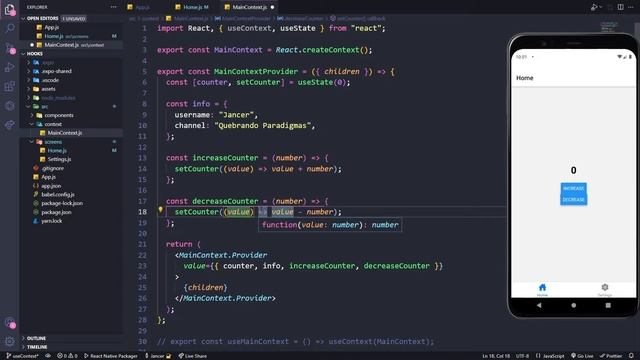Image resolution: width=640 pixels, height=360 pixels.
Task: Expand the Outline section
Action: coord(36,338)
